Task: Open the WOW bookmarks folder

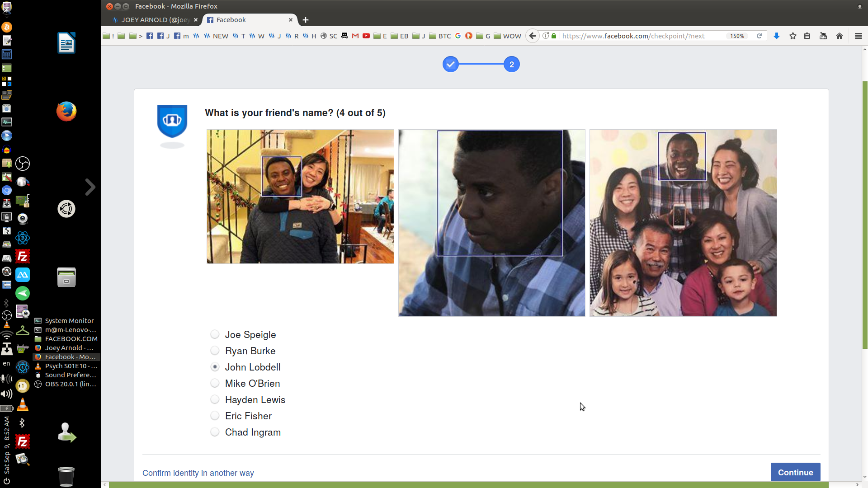Action: (507, 36)
